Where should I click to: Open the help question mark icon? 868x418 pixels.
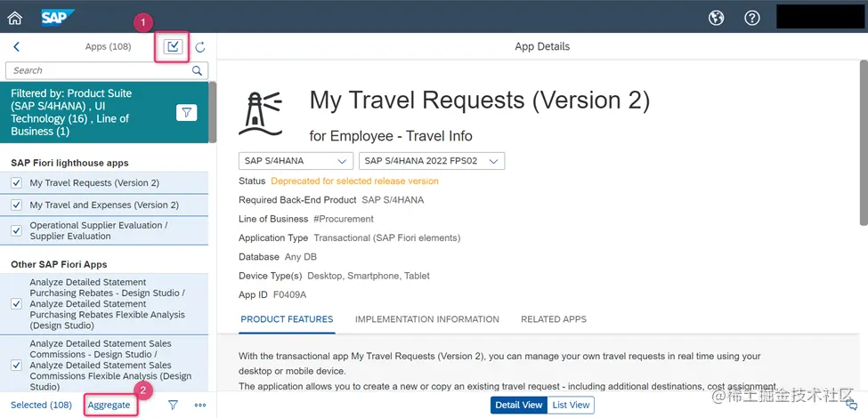pyautogui.click(x=751, y=18)
